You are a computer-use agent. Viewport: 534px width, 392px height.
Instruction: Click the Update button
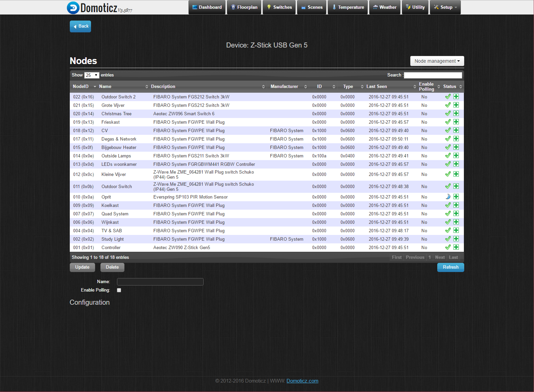coord(82,267)
